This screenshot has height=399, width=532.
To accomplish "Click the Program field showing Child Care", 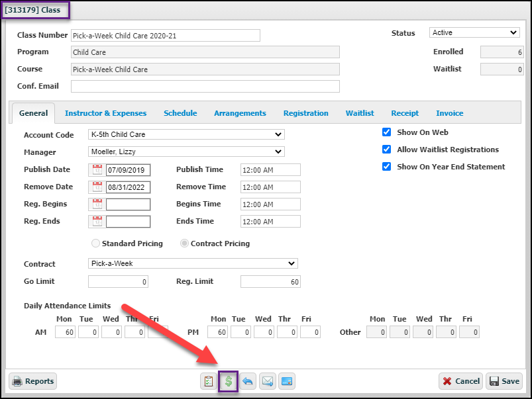I will tap(205, 52).
